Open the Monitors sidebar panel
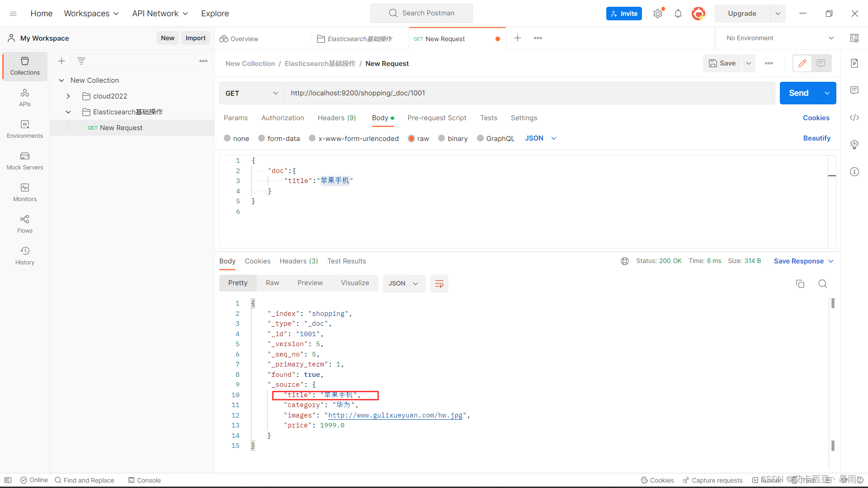The height and width of the screenshot is (488, 868). coord(25,192)
